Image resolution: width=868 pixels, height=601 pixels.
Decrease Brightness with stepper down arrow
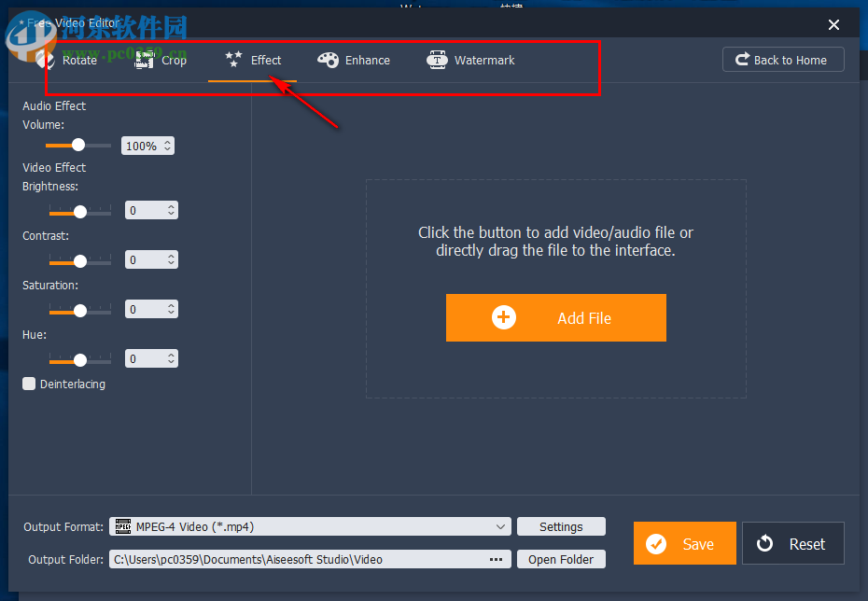(171, 214)
